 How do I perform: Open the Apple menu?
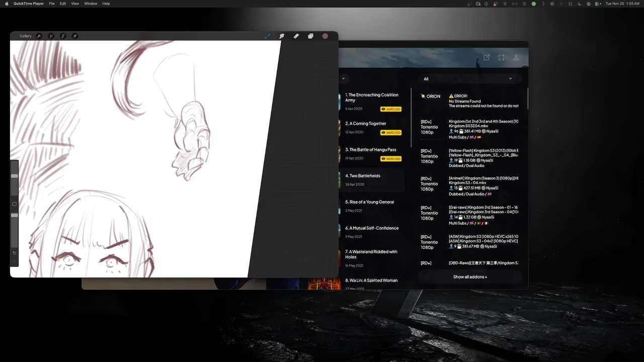coord(7,4)
